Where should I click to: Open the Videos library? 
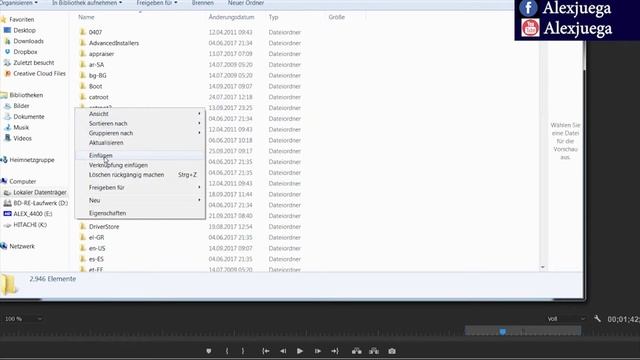pyautogui.click(x=22, y=138)
